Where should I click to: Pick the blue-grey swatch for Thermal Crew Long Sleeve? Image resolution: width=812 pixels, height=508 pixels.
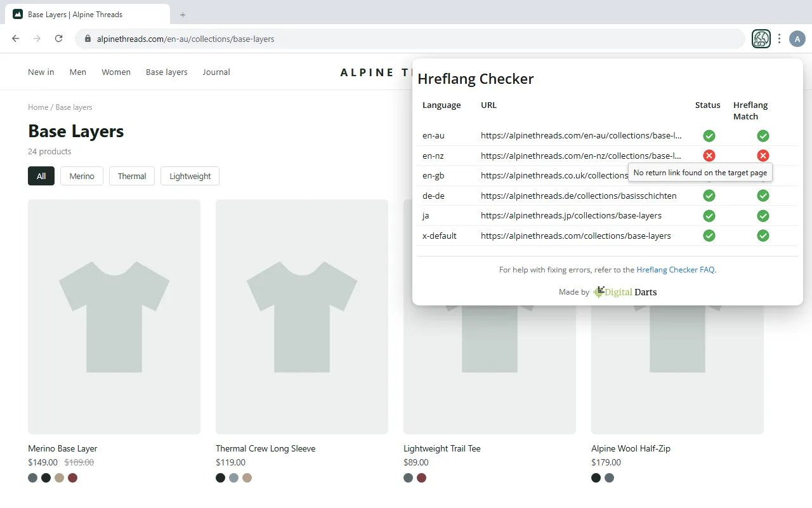[234, 478]
